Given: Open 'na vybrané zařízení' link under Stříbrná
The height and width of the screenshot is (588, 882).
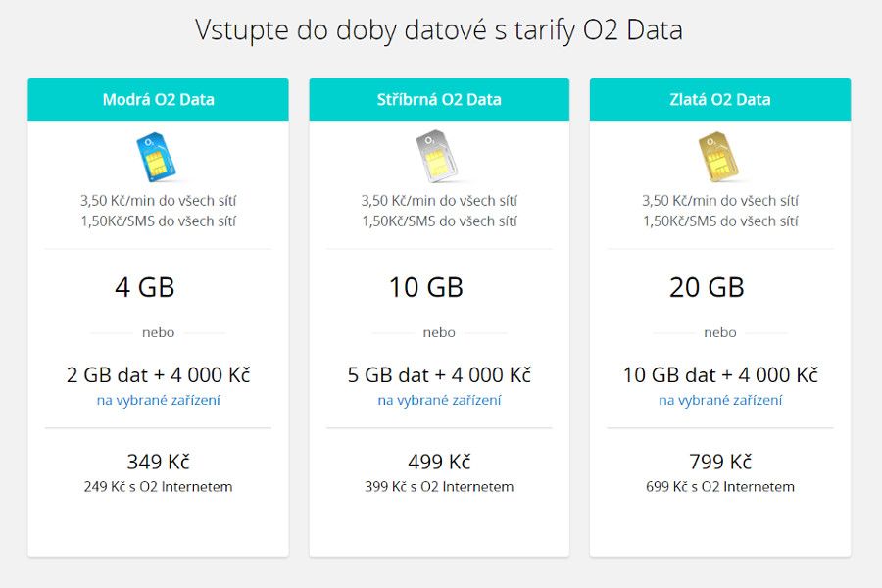Looking at the screenshot, I should coord(439,400).
